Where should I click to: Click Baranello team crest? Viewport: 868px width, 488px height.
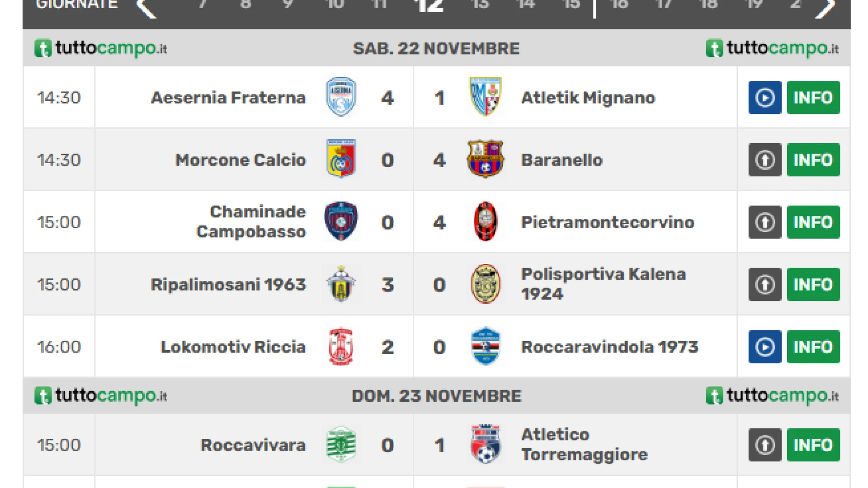pyautogui.click(x=485, y=160)
